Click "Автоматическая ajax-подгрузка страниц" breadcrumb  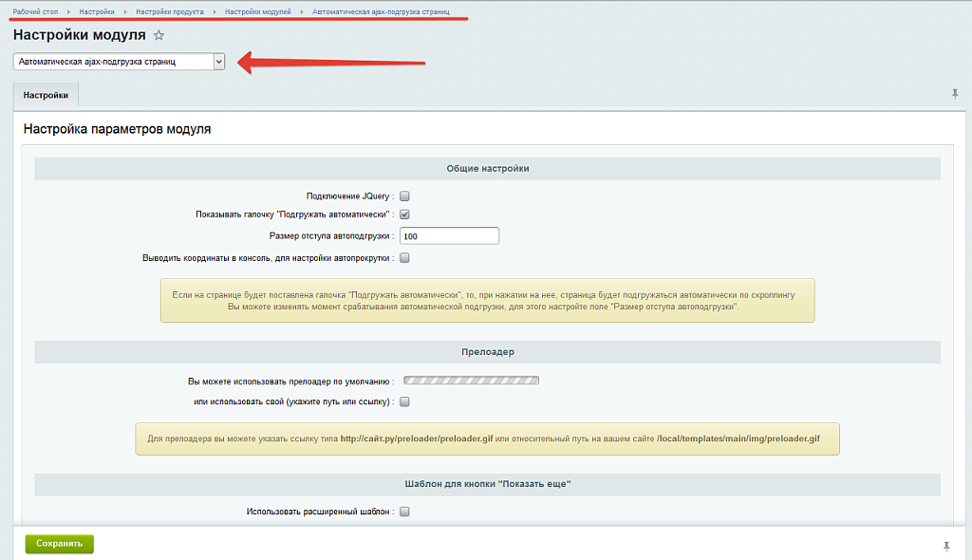pyautogui.click(x=389, y=11)
